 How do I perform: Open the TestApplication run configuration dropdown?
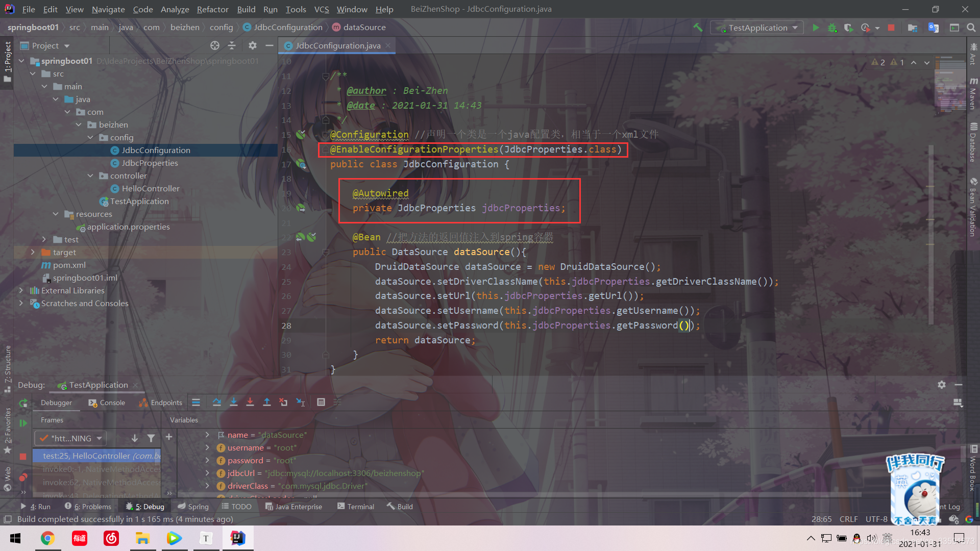coord(757,28)
